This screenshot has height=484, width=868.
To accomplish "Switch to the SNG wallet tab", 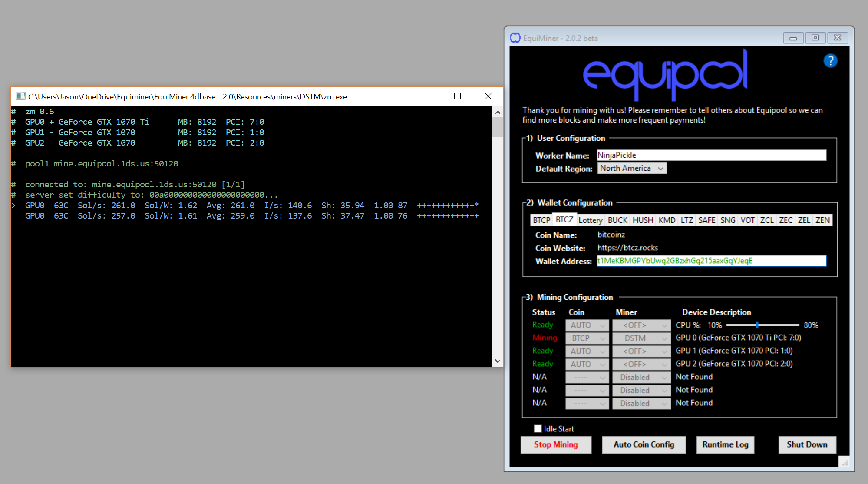I will 728,220.
